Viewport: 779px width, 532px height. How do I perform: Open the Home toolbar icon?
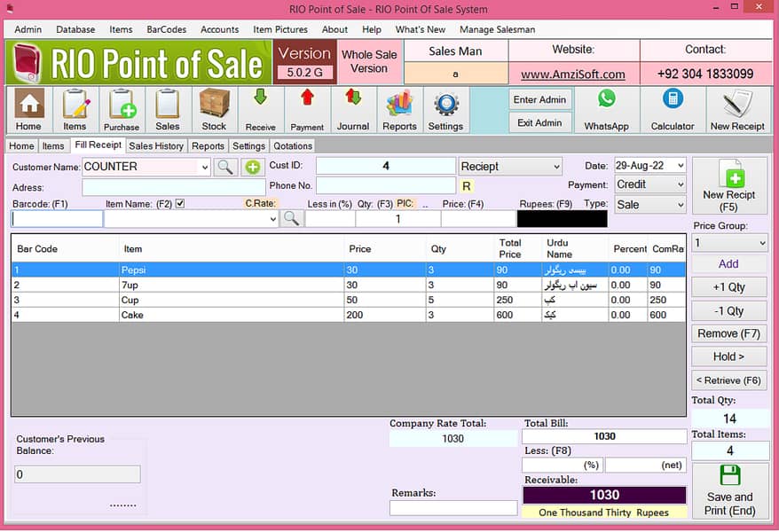[x=28, y=110]
